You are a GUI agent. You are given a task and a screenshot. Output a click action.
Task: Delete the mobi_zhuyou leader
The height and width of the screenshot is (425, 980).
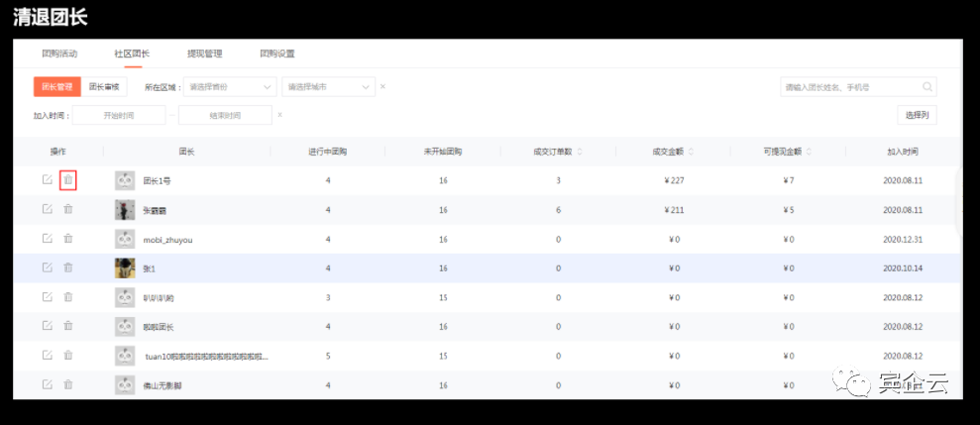[x=68, y=239]
